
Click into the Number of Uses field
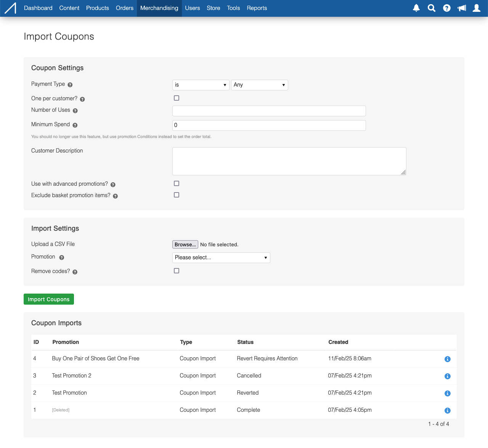[269, 111]
